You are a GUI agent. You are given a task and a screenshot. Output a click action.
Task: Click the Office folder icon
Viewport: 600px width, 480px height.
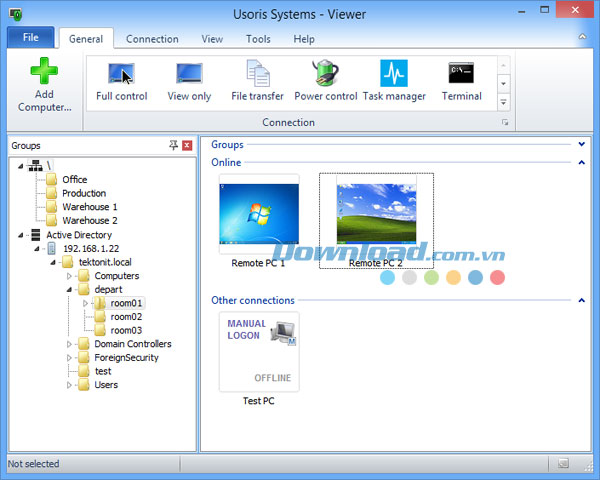(x=52, y=179)
